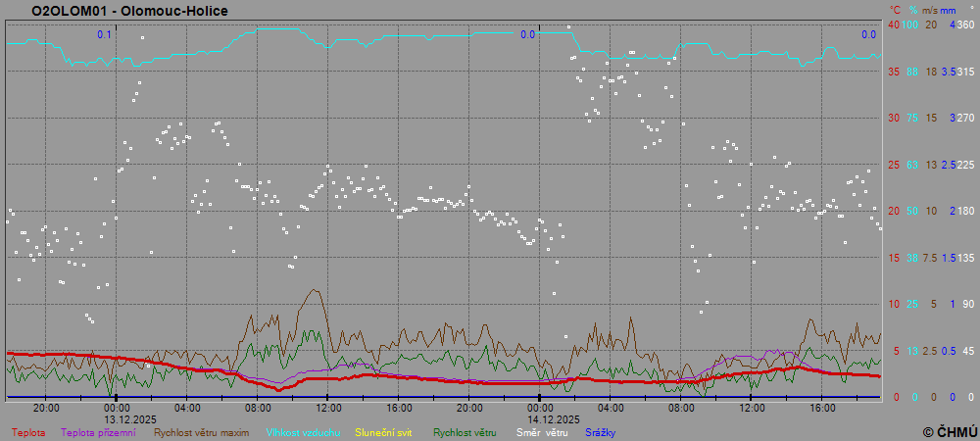Click the 315 value on the direction axis

[965, 72]
